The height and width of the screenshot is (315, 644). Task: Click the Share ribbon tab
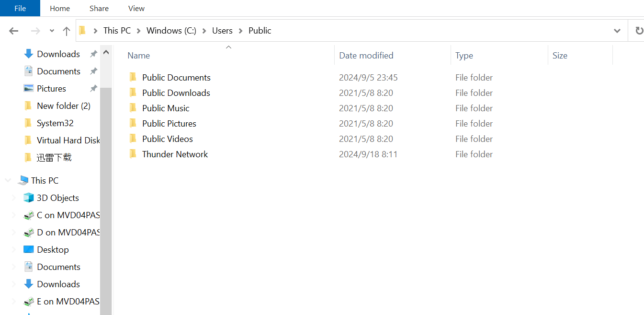[x=99, y=8]
